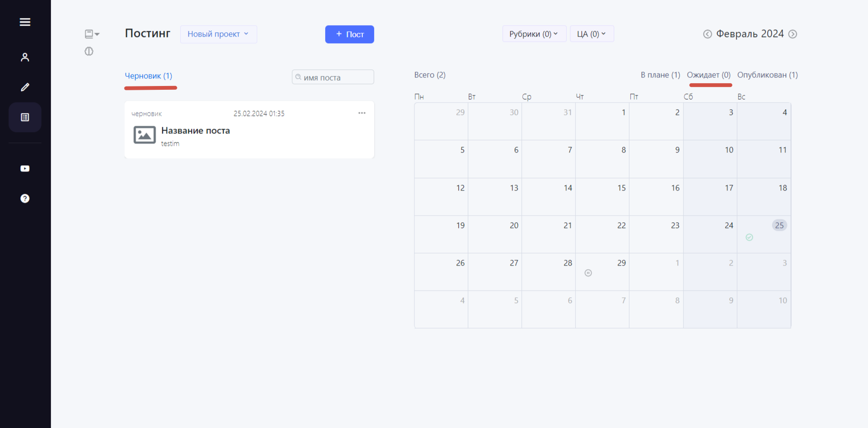Image resolution: width=868 pixels, height=428 pixels.
Task: Click the Февраль 2024 month label
Action: tap(750, 34)
